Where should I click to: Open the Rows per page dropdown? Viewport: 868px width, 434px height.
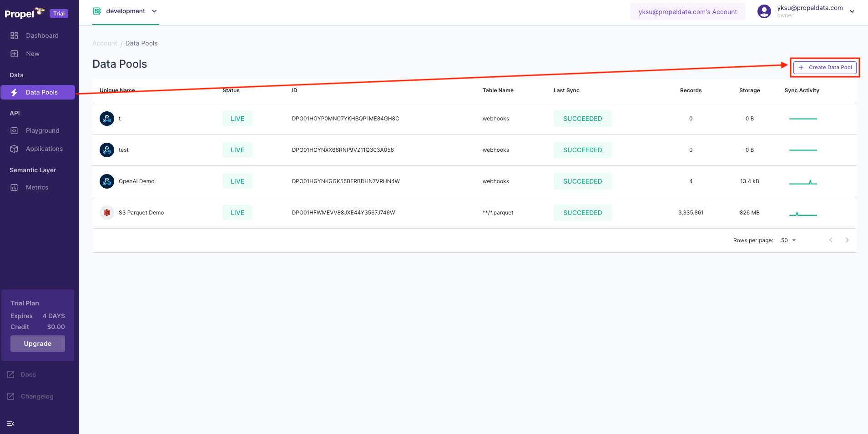click(x=788, y=240)
